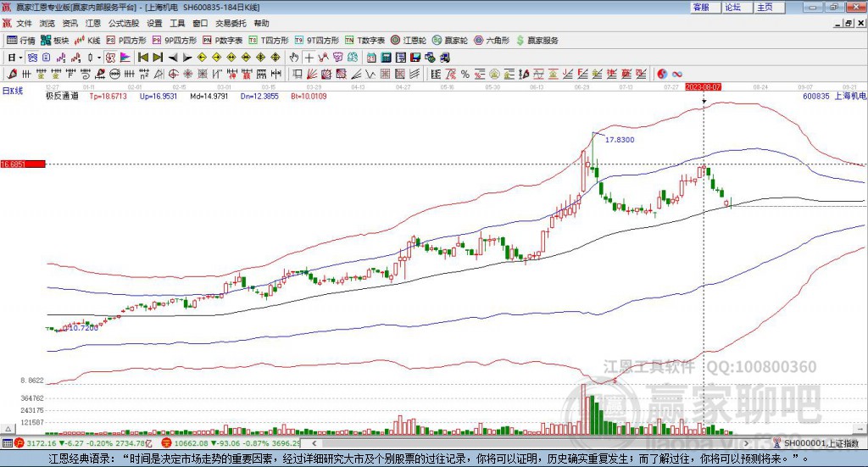Click the 论坛 forum button

(737, 7)
